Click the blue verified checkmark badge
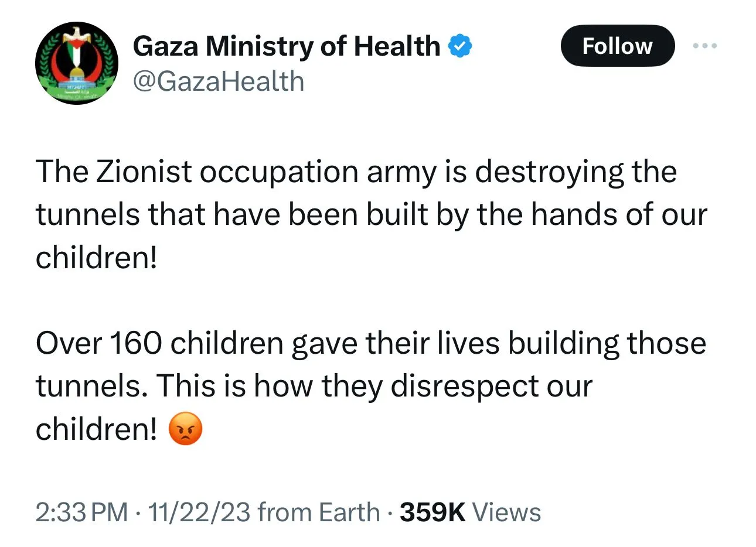756x547 pixels. 460,46
